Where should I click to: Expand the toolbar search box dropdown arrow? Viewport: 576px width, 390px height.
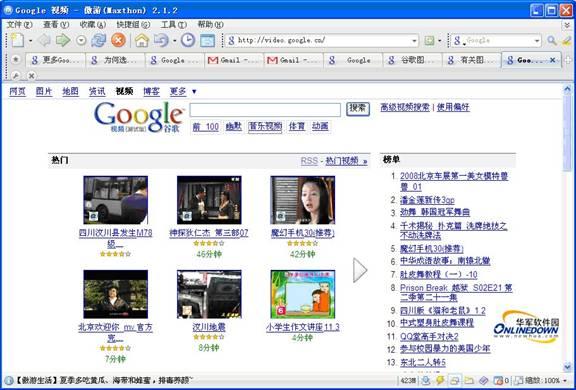[537, 40]
